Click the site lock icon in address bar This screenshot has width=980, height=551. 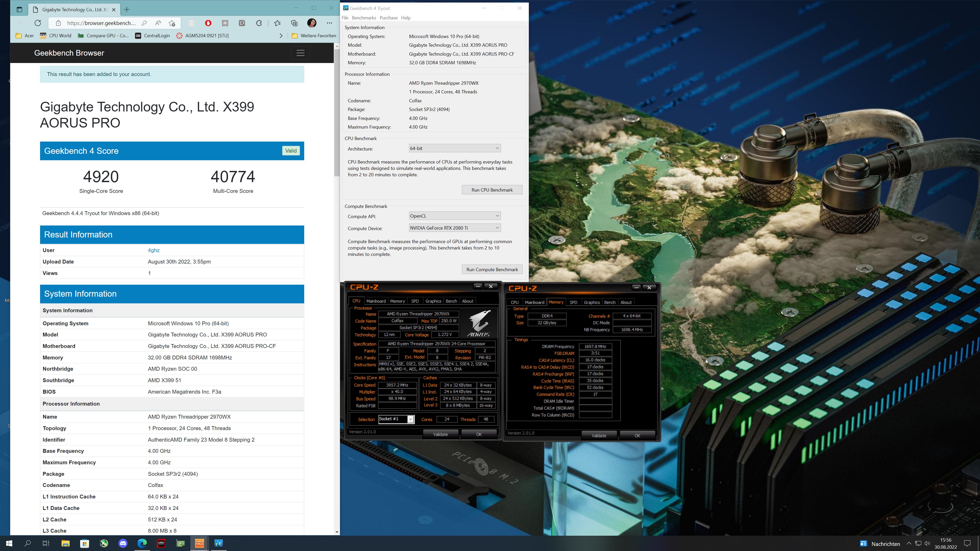(x=58, y=23)
